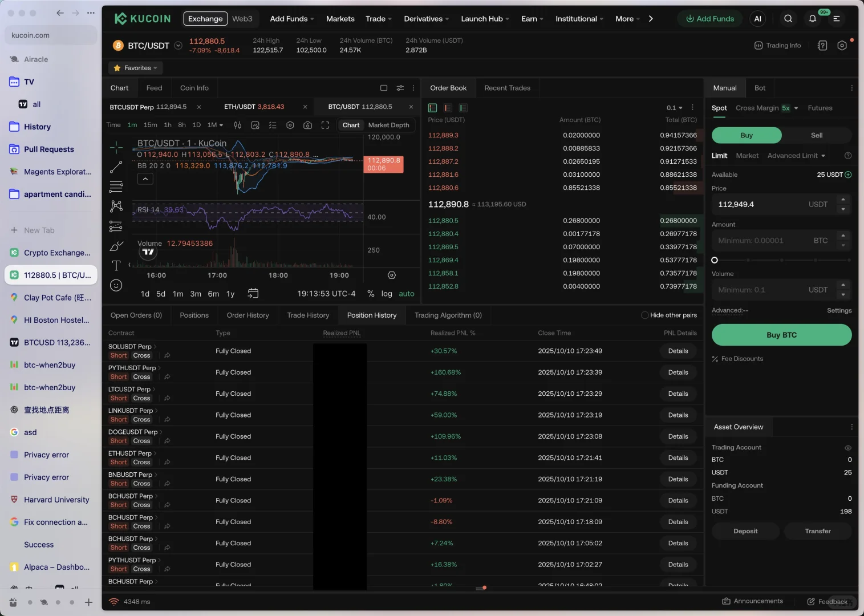Hide Trading Account balances with eye icon
Screen dimensions: 864x616
pyautogui.click(x=848, y=448)
